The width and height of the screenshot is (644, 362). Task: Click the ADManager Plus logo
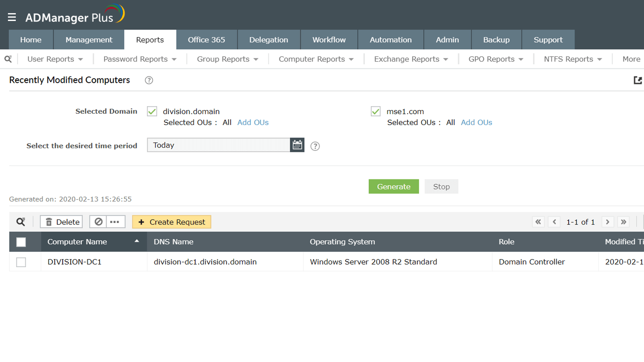click(75, 14)
